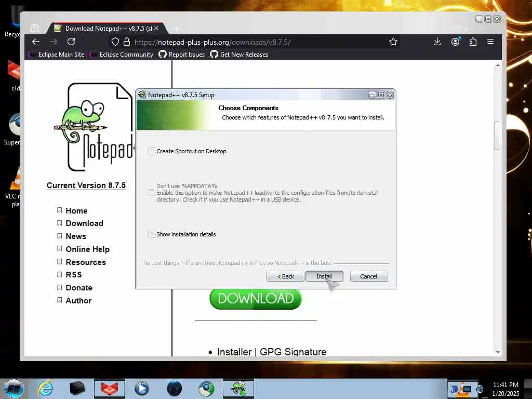Click the shield tracking protection icon
Viewport: 532px width, 399px height.
pyautogui.click(x=115, y=42)
